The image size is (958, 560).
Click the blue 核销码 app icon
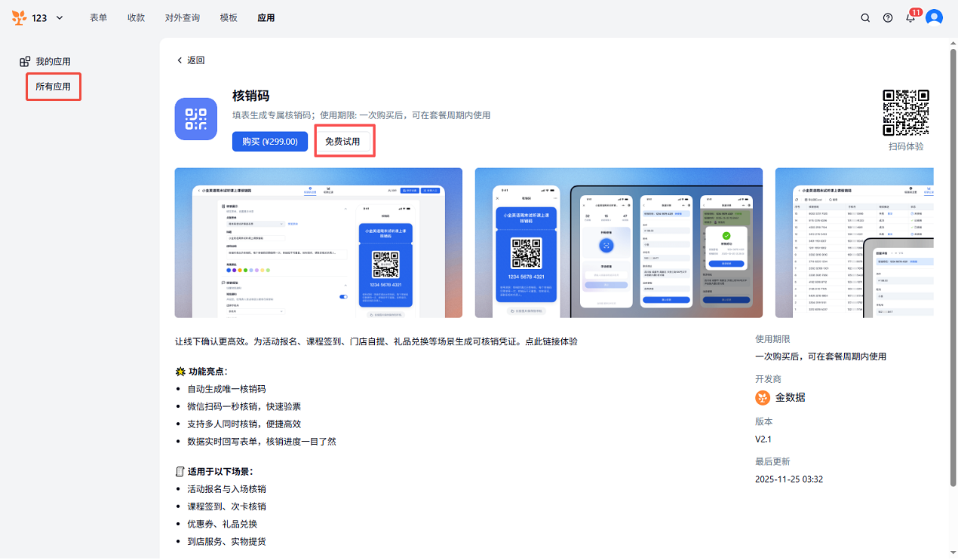(x=195, y=119)
